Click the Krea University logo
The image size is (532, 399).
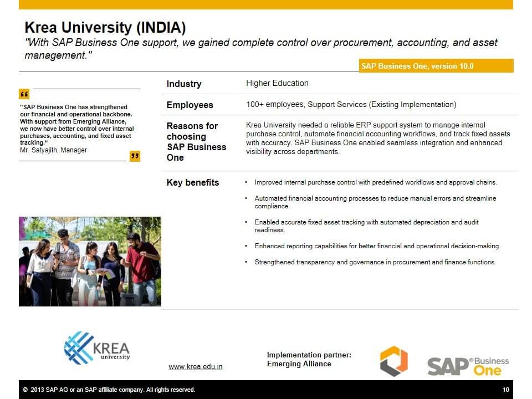[x=97, y=348]
